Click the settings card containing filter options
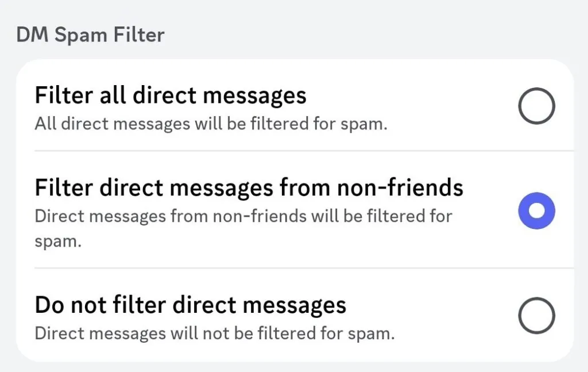 pos(294,210)
